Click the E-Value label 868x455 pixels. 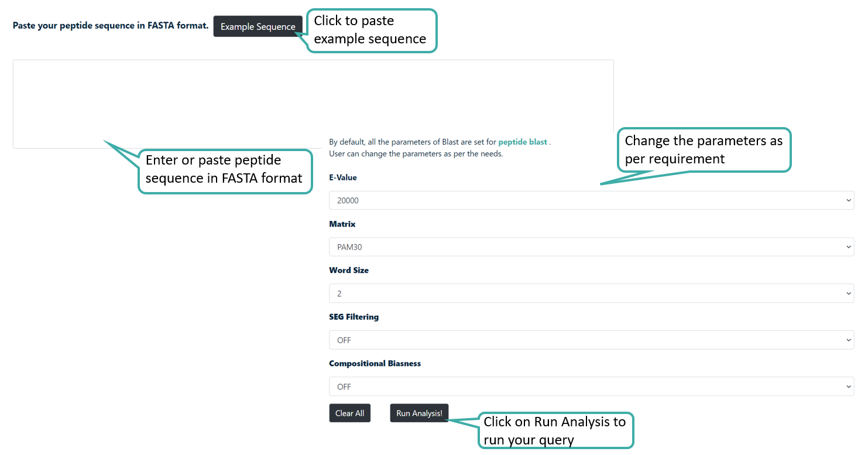[x=343, y=177]
